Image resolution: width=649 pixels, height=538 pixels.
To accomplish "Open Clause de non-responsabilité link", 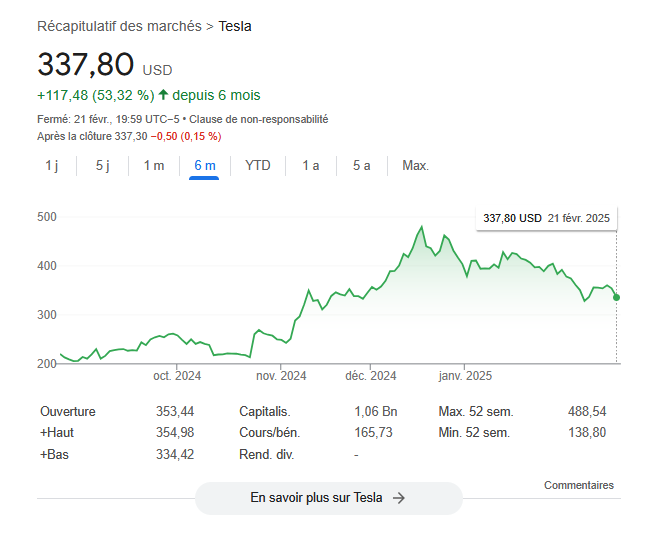I will pos(259,119).
